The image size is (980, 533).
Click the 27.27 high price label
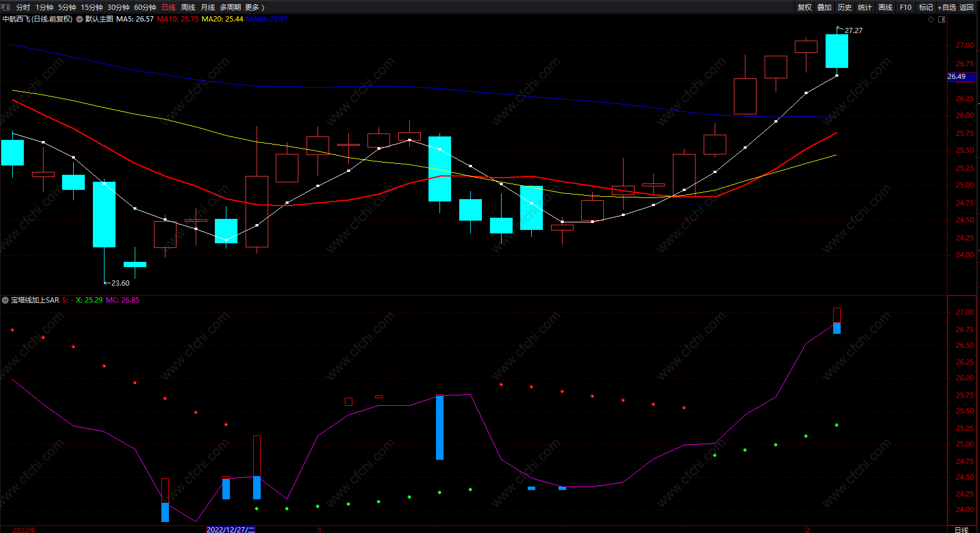pos(853,31)
